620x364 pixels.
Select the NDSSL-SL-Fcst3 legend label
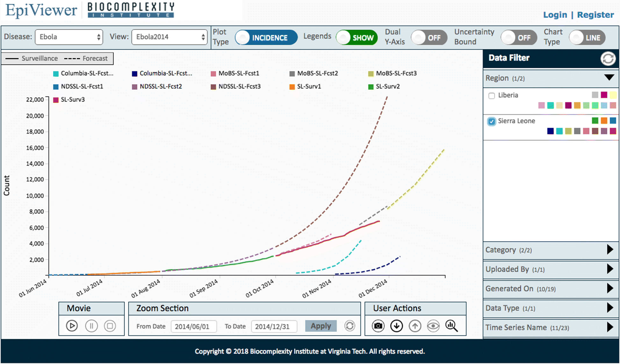point(240,87)
